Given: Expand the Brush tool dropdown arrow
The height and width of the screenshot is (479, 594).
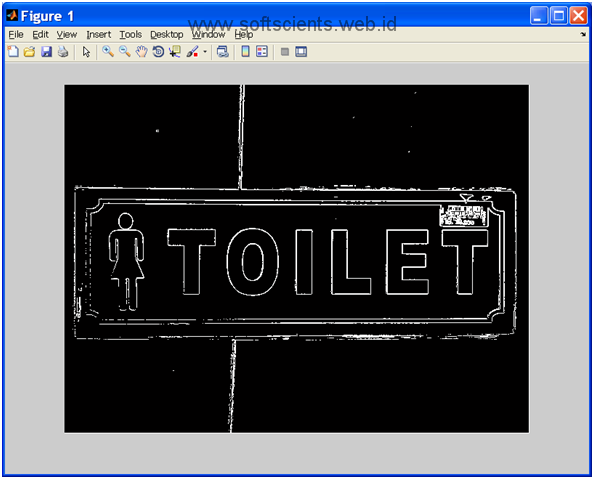Looking at the screenshot, I should tap(205, 52).
